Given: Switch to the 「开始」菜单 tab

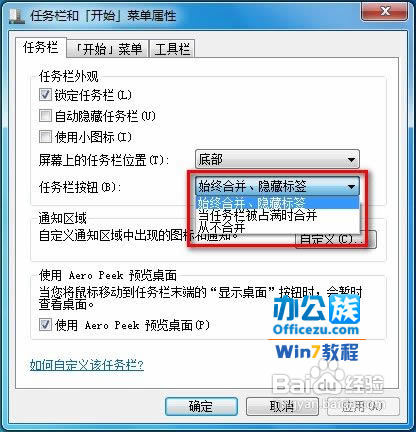Looking at the screenshot, I should pyautogui.click(x=108, y=49).
